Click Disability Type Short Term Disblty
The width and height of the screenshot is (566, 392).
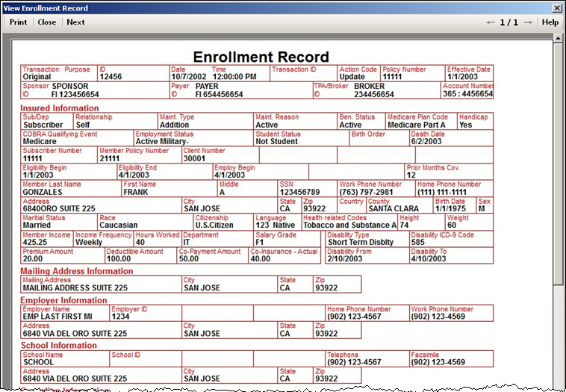pyautogui.click(x=361, y=242)
